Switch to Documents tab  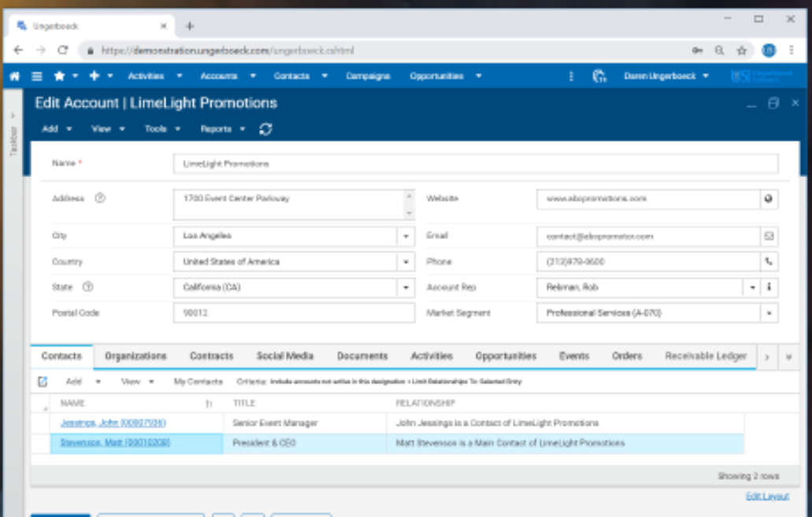(x=362, y=356)
